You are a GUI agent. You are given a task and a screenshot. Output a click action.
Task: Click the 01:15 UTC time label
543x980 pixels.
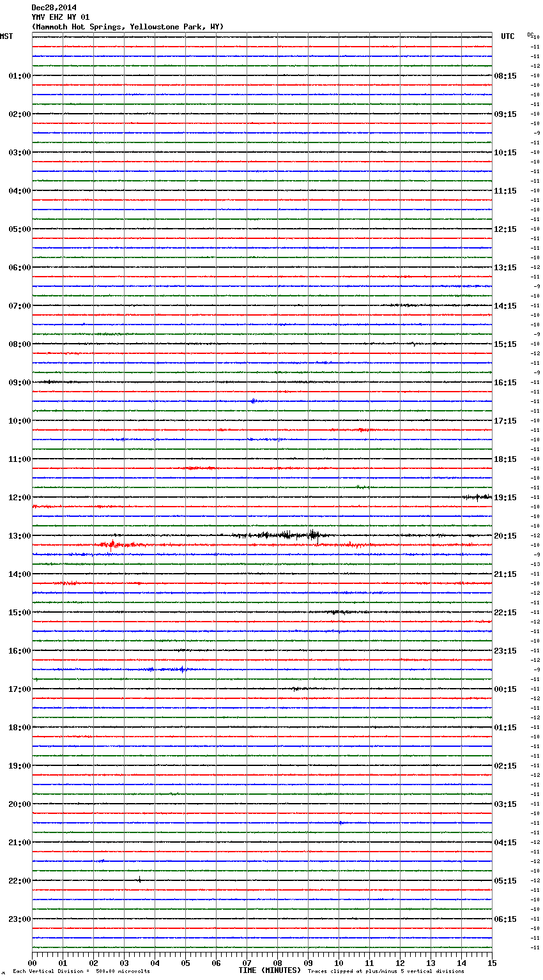[505, 728]
